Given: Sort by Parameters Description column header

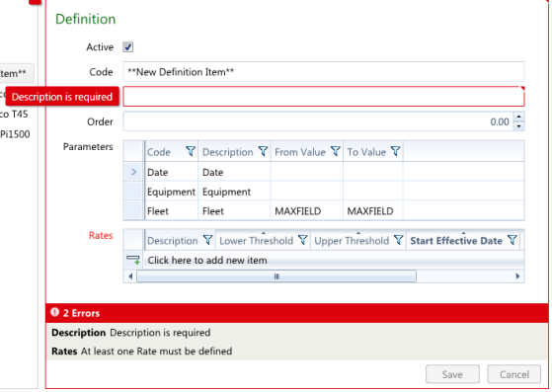Looking at the screenshot, I should coord(228,152).
